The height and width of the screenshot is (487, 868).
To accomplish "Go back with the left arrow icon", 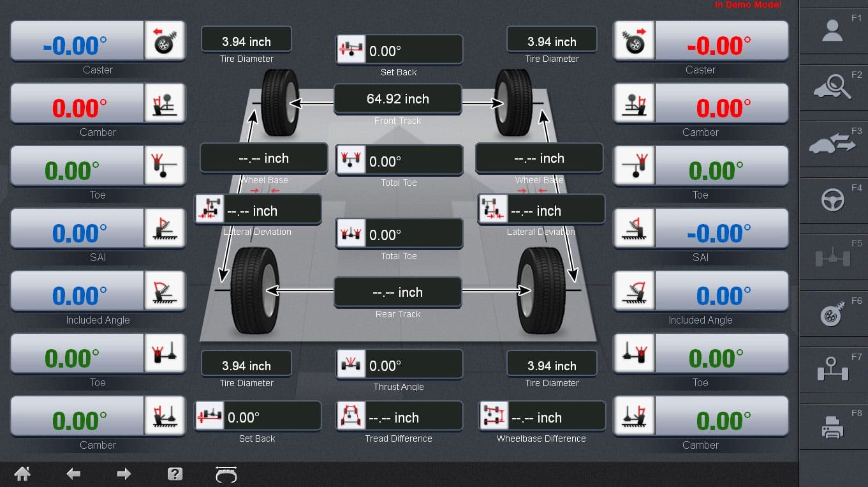I will (x=73, y=474).
